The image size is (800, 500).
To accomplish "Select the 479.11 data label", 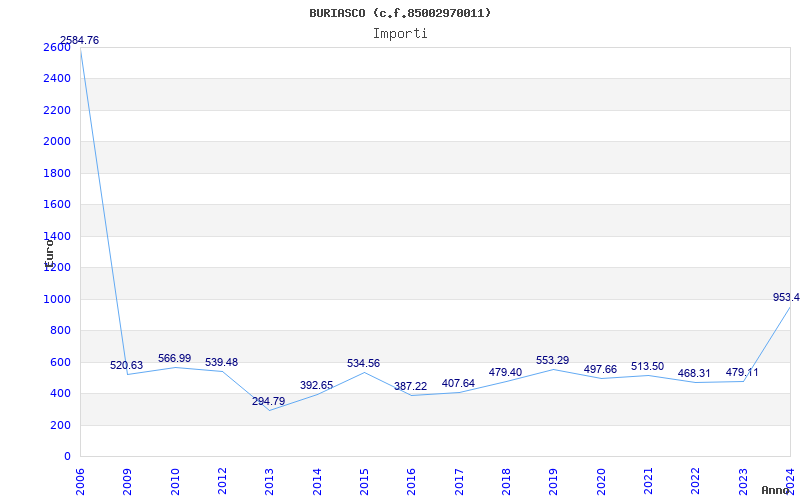I will [742, 372].
